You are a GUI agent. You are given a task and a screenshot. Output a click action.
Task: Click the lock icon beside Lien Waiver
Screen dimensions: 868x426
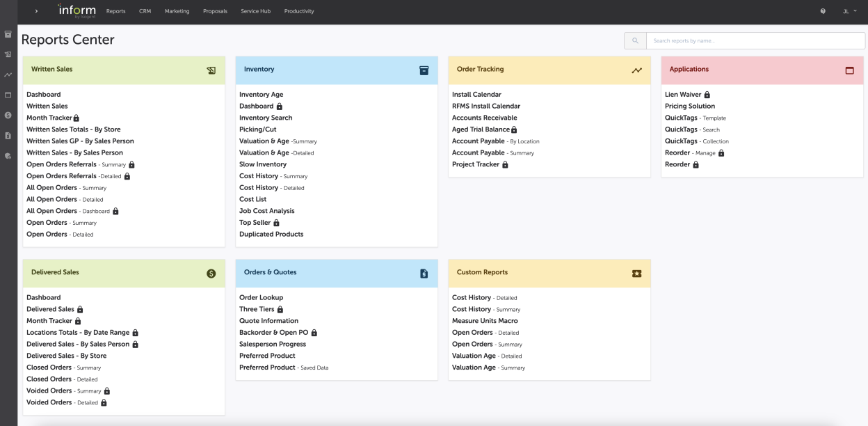pyautogui.click(x=707, y=95)
